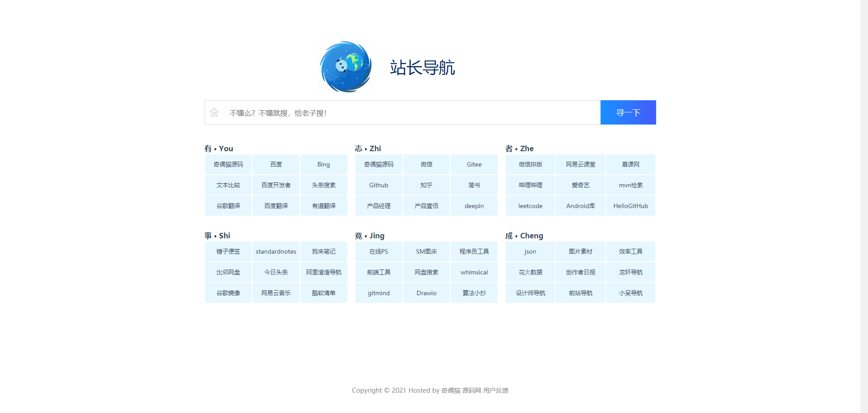Open the 简书 link
Viewport: 868px width, 413px height.
[x=474, y=185]
